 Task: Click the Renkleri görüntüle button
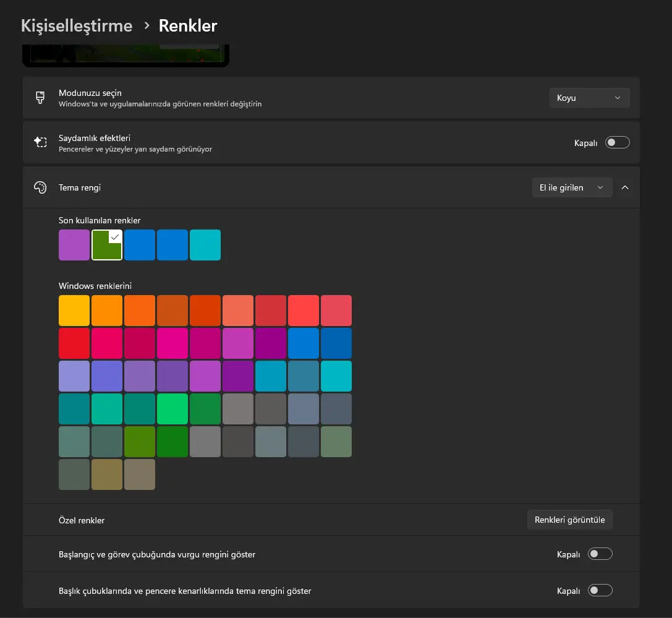(x=569, y=520)
